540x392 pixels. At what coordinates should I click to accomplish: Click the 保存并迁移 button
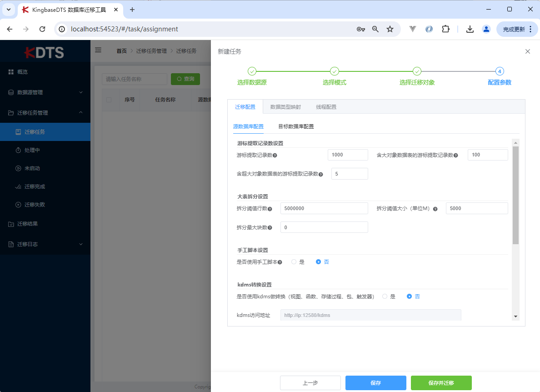click(x=441, y=383)
